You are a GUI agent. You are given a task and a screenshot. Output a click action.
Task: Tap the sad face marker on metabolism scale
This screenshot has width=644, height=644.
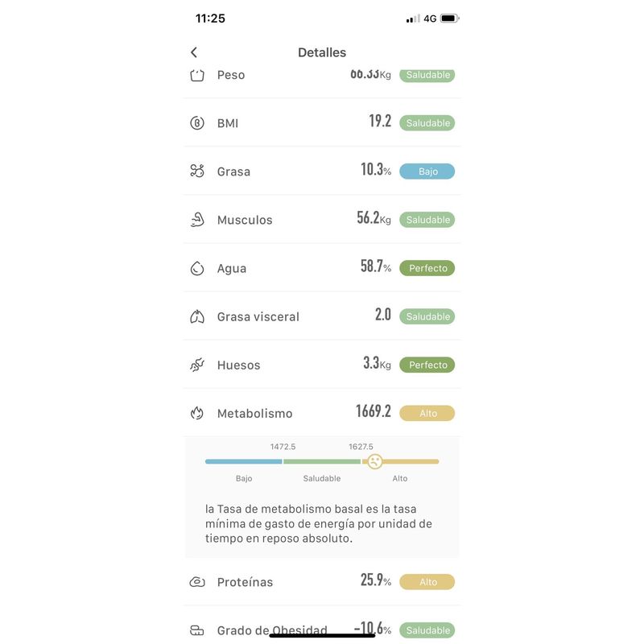[x=374, y=461]
